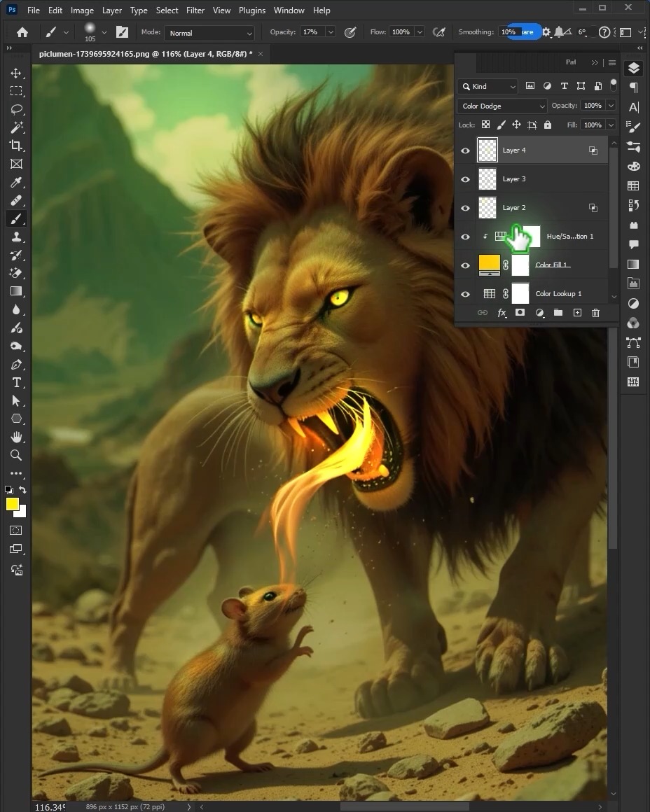The image size is (650, 812).
Task: Toggle Color Lookup 1 layer visibility
Action: [465, 294]
